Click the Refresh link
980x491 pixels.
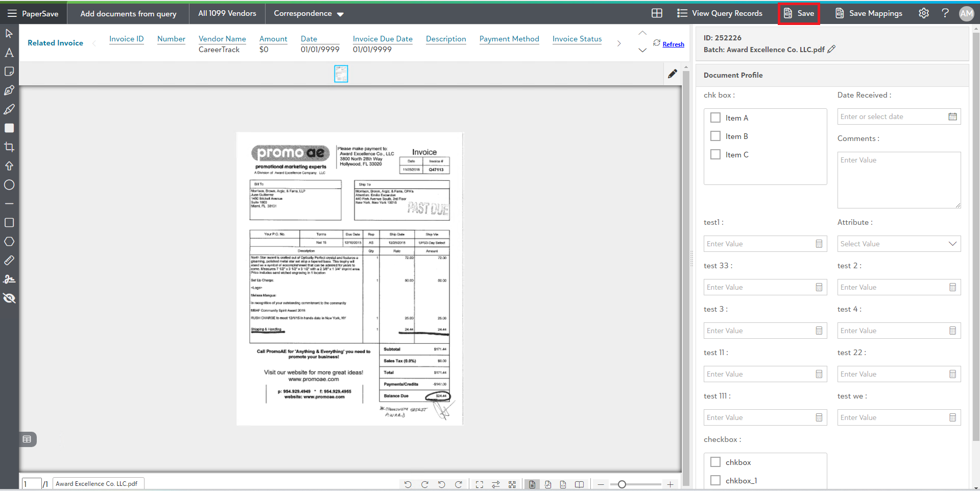click(x=673, y=44)
